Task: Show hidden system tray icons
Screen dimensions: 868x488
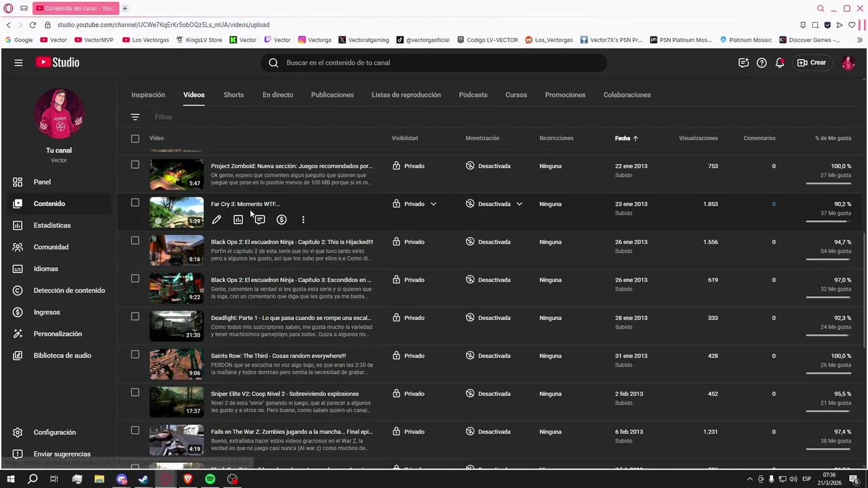Action: (x=749, y=479)
